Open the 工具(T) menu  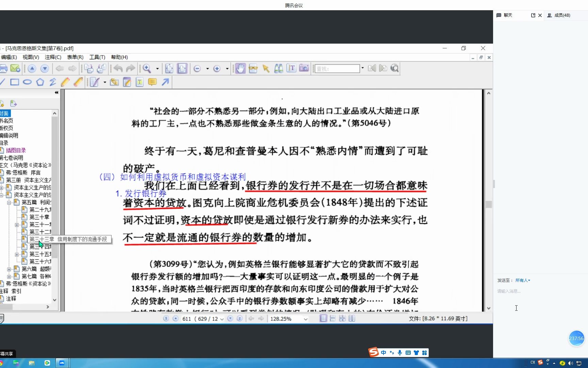97,57
